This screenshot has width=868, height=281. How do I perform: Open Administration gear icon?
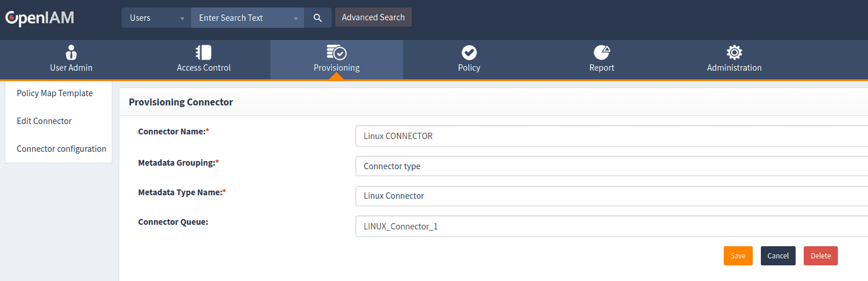click(x=734, y=52)
